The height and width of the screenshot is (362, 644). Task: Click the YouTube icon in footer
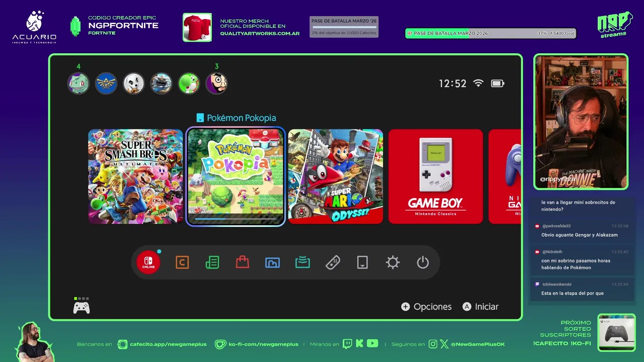click(x=372, y=344)
